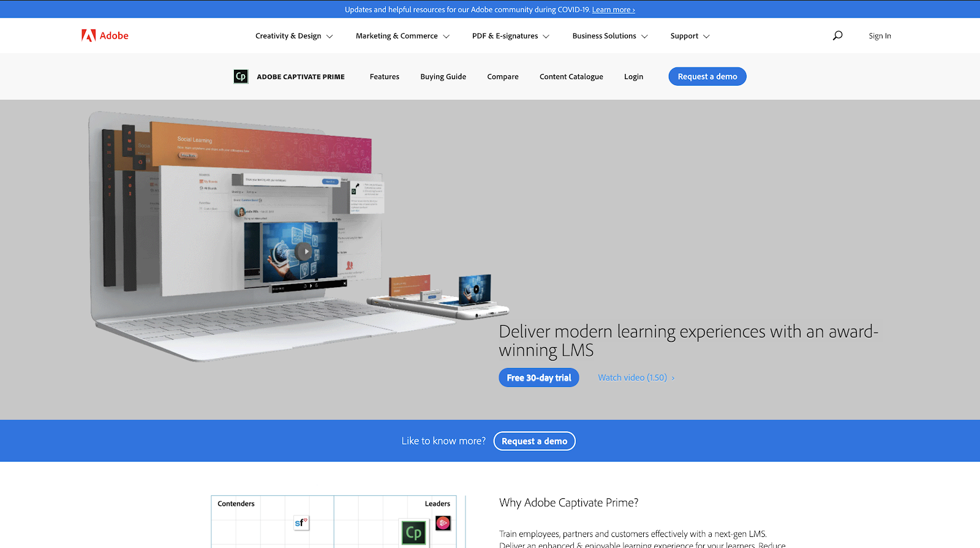Image resolution: width=980 pixels, height=548 pixels.
Task: Expand the Creativity & Design menu
Action: tap(294, 36)
